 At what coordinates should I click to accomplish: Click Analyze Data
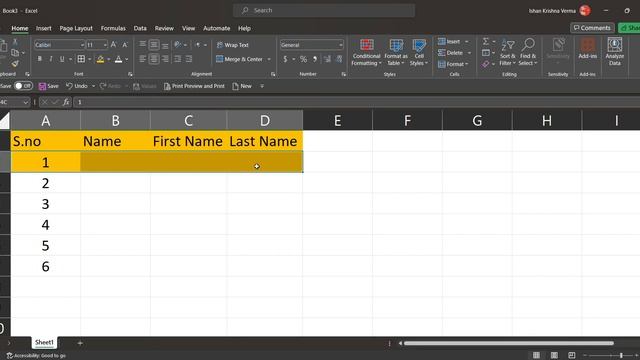tap(615, 52)
